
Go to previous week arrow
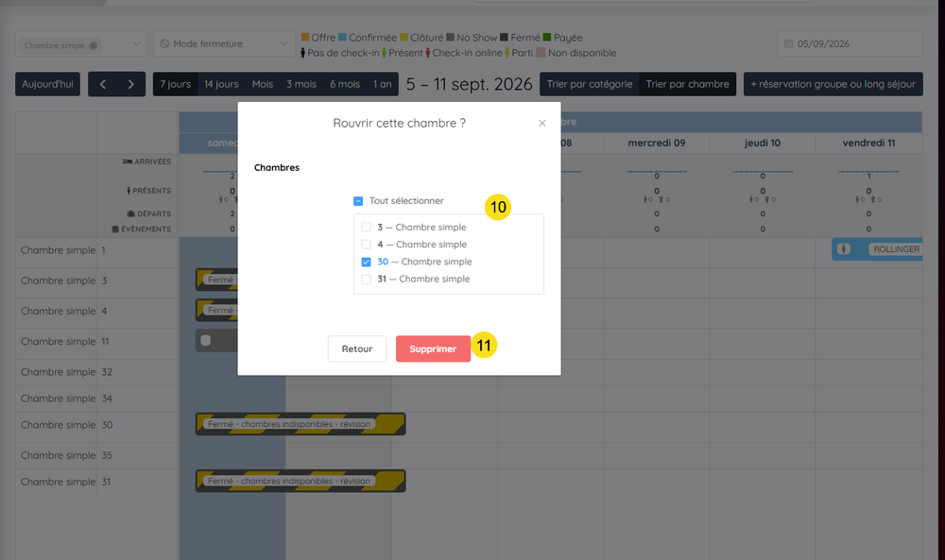102,84
